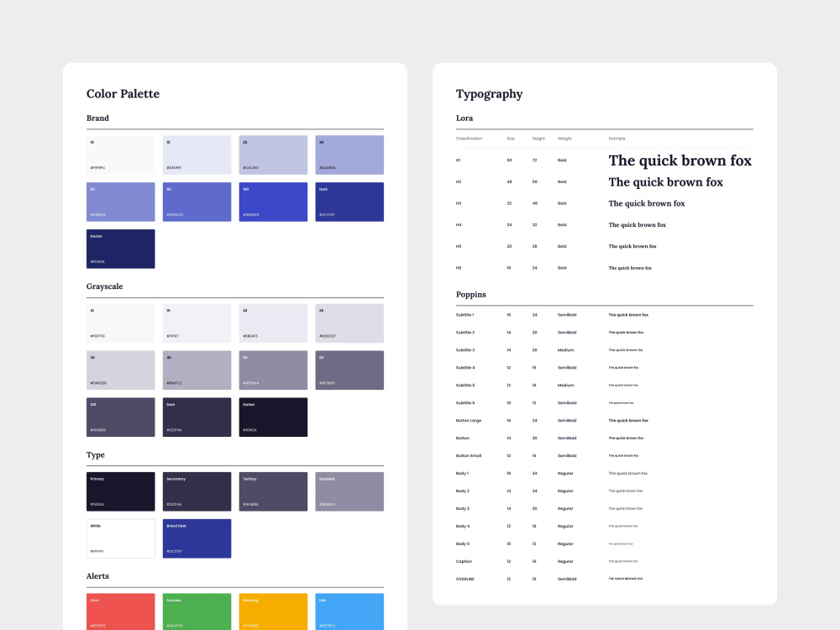Click the blue Info alert swatch
This screenshot has width=840, height=630.
349,612
